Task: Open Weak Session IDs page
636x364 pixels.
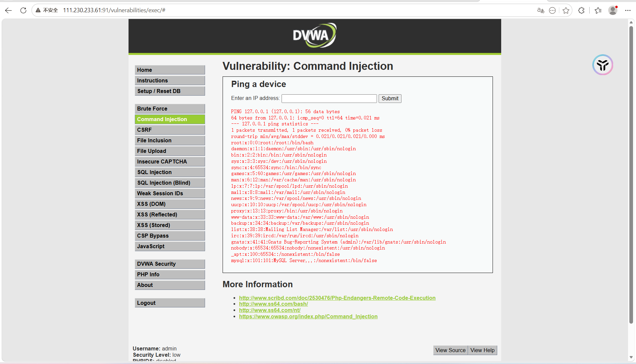Action: (170, 193)
